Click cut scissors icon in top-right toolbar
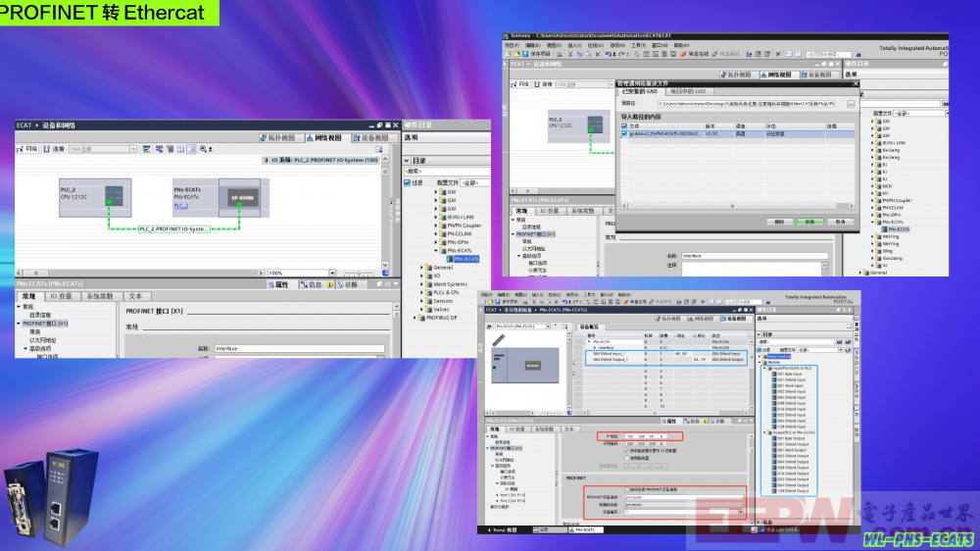Screen dimensions: 980x551 pos(570,54)
